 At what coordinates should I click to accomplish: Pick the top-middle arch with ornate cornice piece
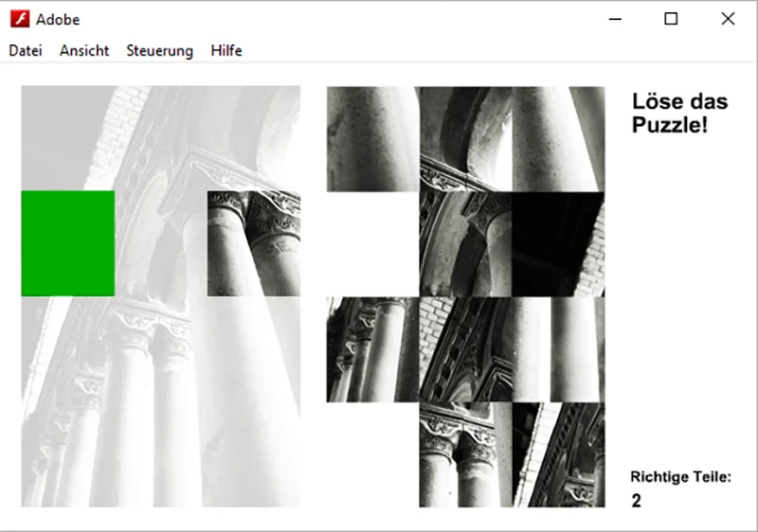point(465,139)
